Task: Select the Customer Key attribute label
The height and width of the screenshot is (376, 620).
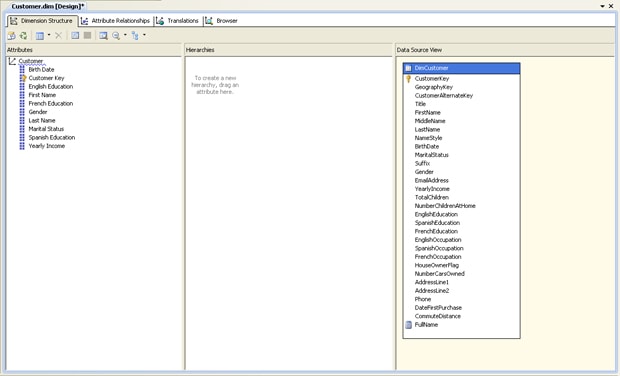Action: coord(46,78)
